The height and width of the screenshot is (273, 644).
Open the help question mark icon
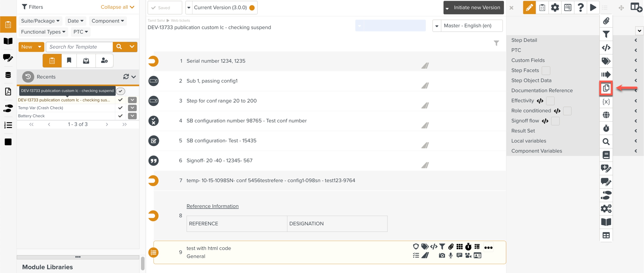(x=580, y=7)
